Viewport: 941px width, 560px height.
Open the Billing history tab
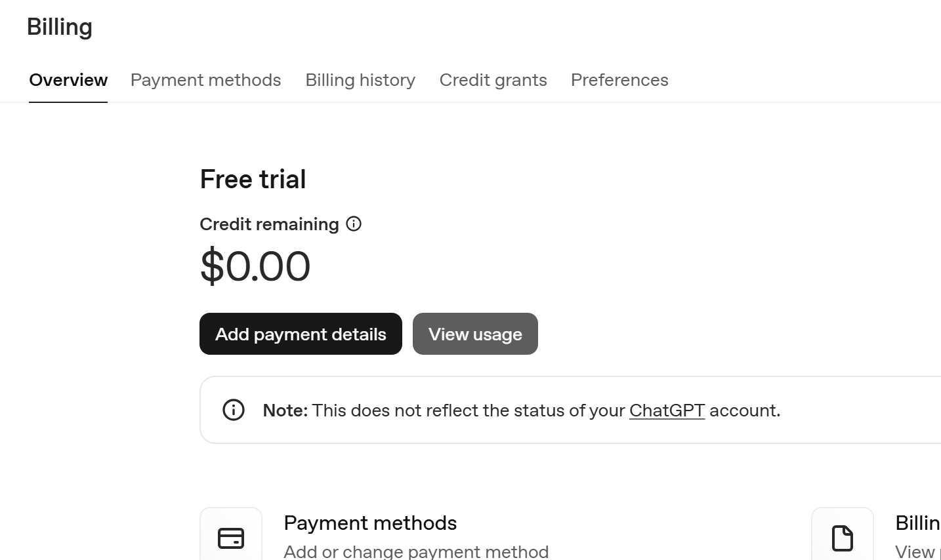(360, 80)
